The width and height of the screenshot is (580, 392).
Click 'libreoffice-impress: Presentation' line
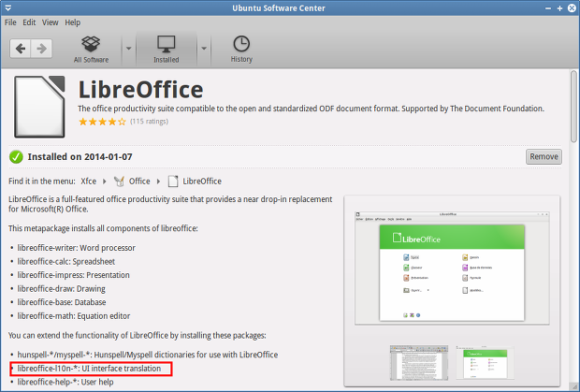coord(73,275)
